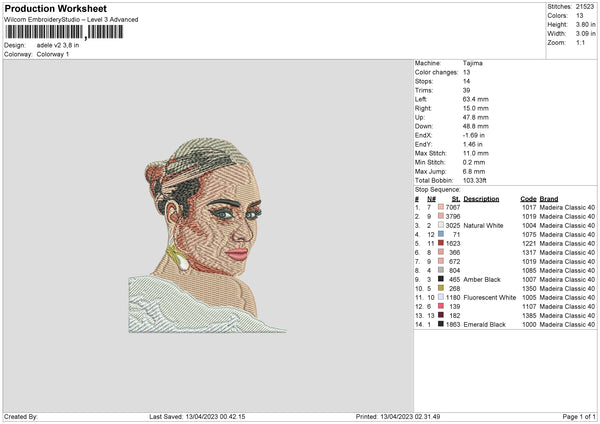Click the Zoom value "1:1"
The height and width of the screenshot is (424, 600).
(x=580, y=42)
